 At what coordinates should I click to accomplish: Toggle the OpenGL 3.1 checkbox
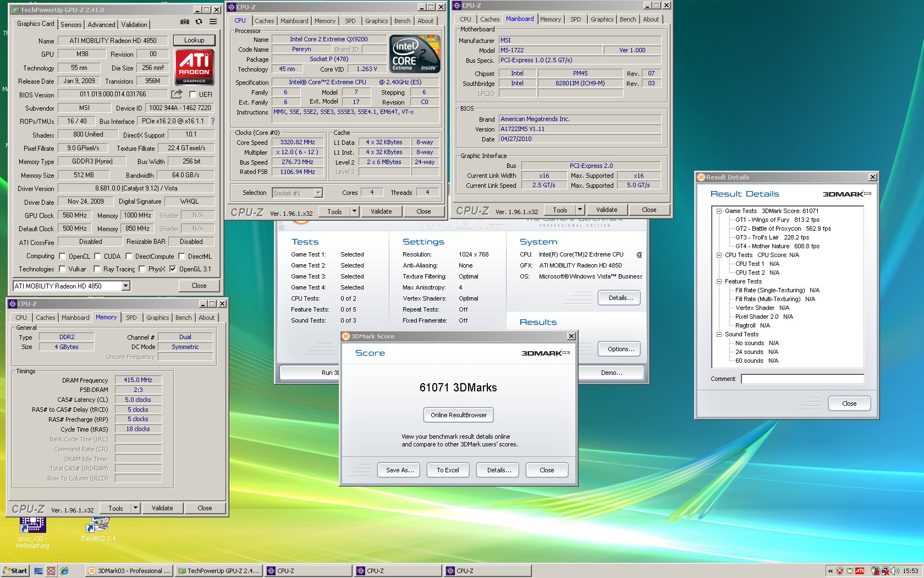(x=173, y=269)
